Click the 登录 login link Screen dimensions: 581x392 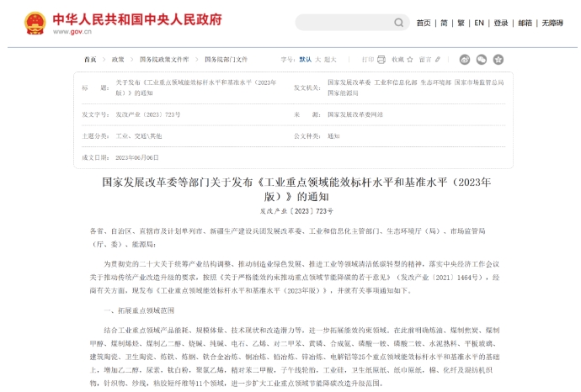click(501, 23)
